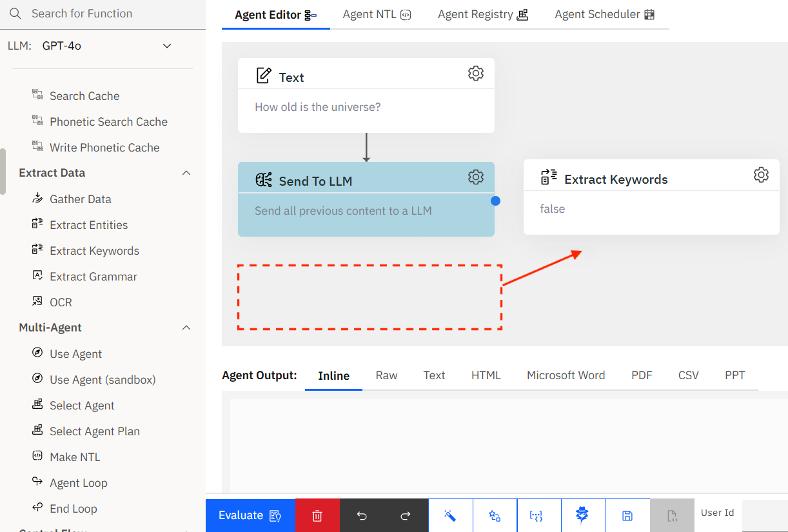Collapse the Extract Data section
The width and height of the screenshot is (788, 532).
tap(186, 173)
